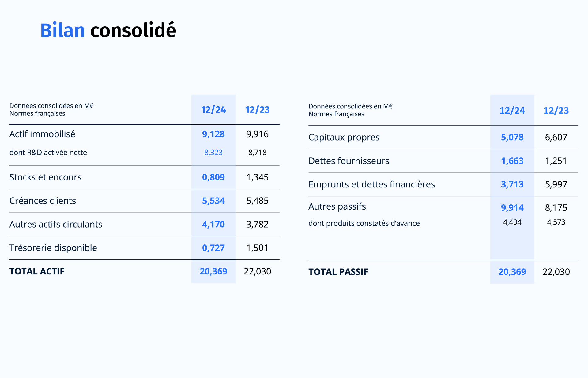The image size is (588, 378).
Task: Click the 4,170 Autres actifs circulants value
Action: click(213, 225)
